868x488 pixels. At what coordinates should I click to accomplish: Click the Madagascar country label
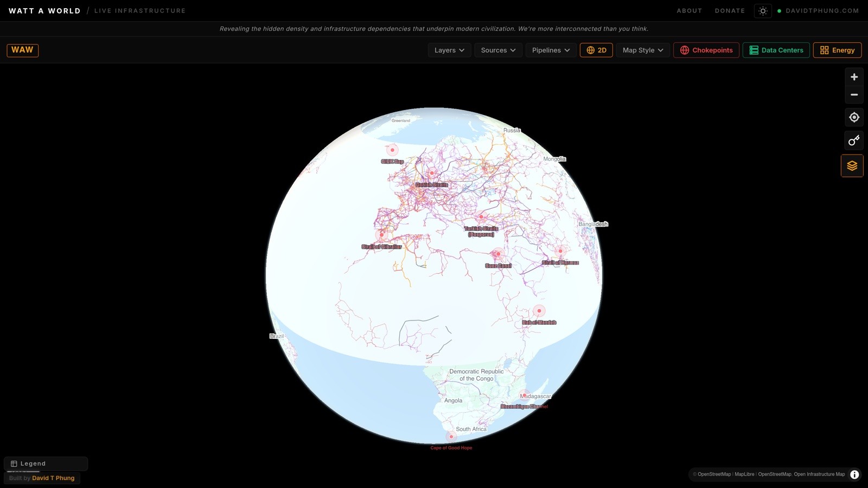coord(536,396)
